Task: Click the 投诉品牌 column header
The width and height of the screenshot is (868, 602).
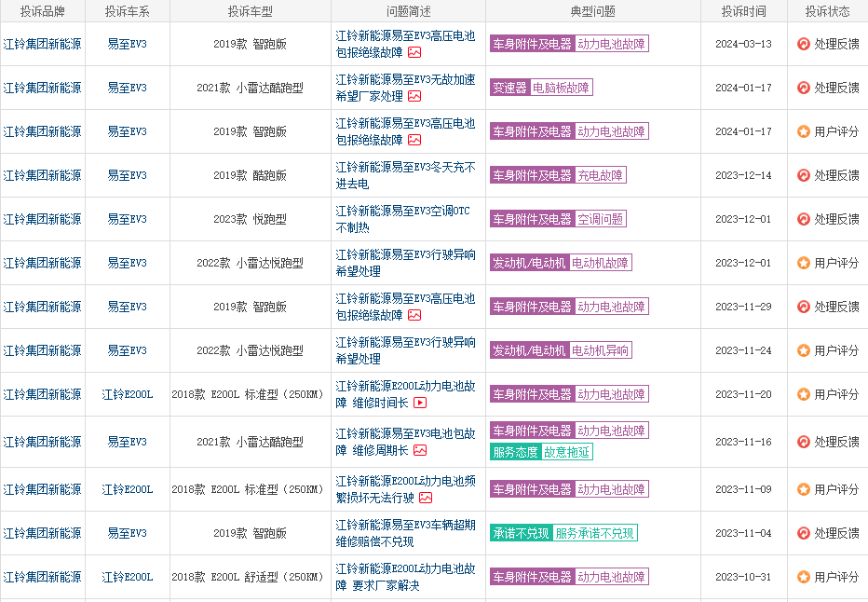Action: [43, 11]
